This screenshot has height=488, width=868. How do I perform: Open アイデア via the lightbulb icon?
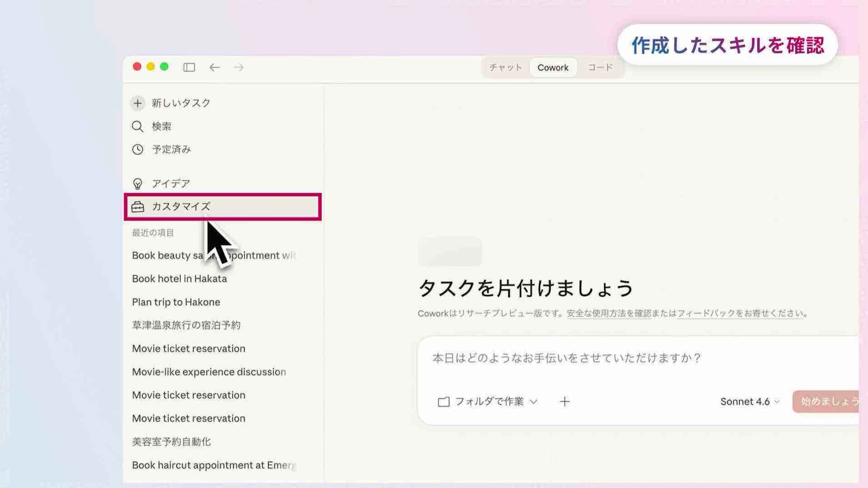137,184
